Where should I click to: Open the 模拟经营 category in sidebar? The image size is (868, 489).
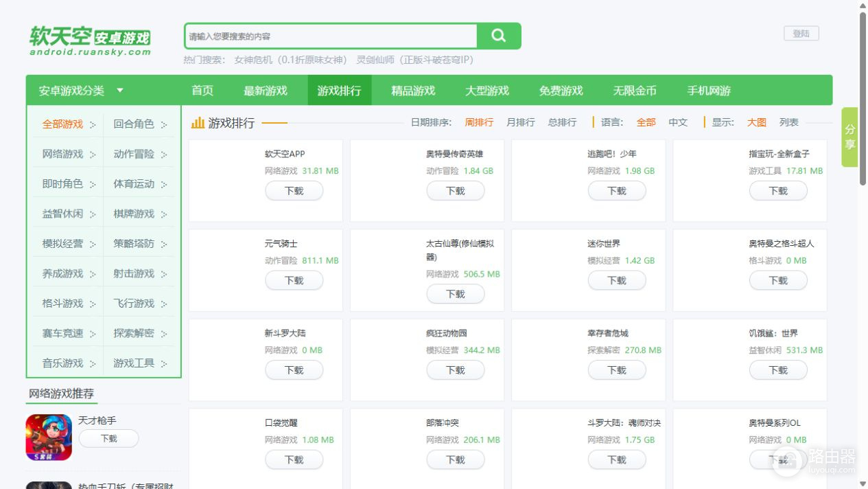tap(63, 244)
